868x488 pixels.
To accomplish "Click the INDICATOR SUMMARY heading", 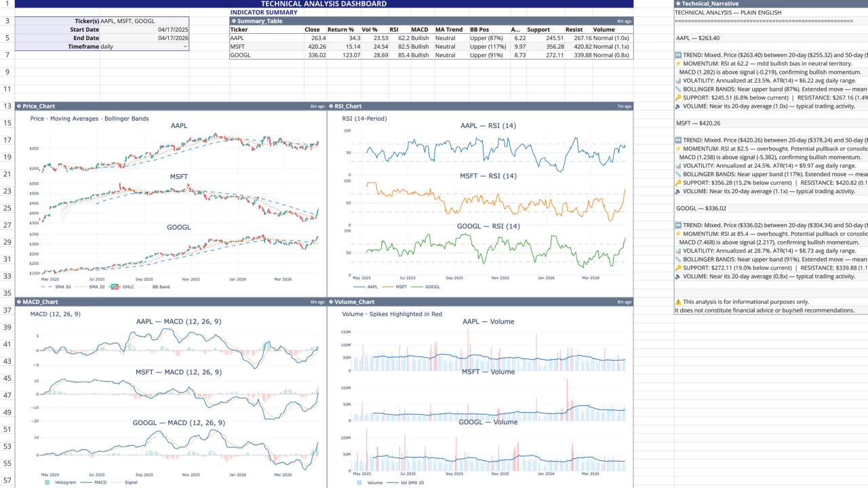I will click(264, 12).
